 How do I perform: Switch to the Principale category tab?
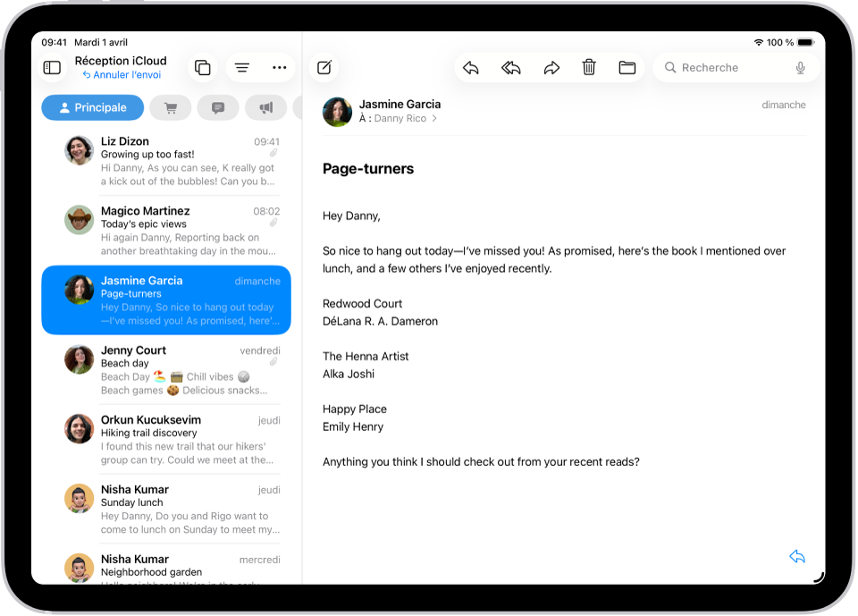(x=92, y=107)
